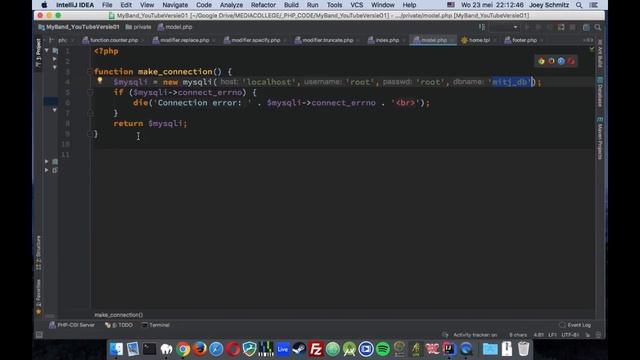Open the Analyze menu
Image resolution: width=640 pixels, height=360 pixels.
[x=231, y=5]
